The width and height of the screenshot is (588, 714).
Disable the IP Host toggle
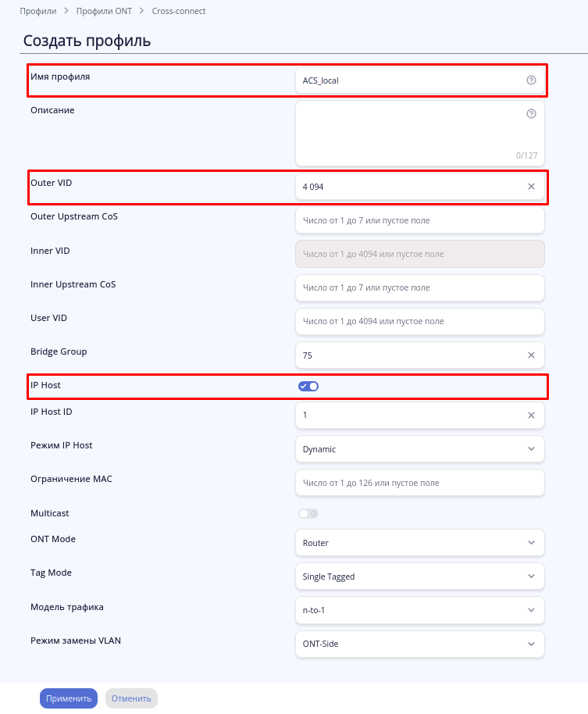pos(308,386)
